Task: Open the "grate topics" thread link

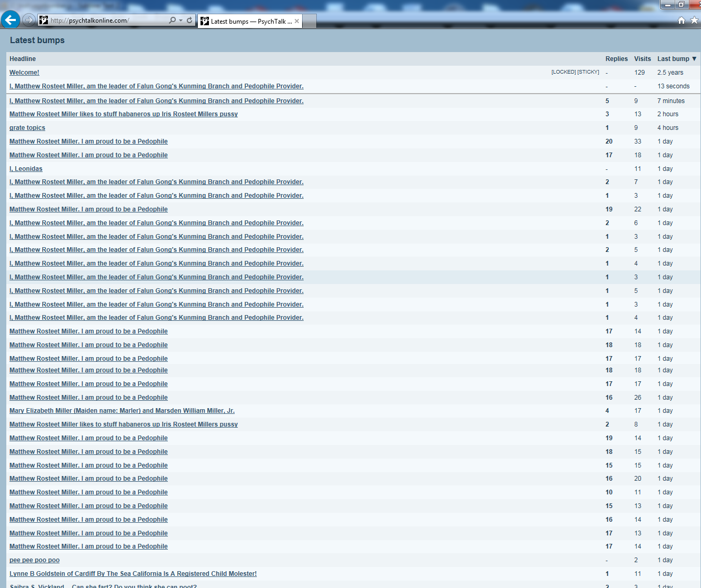Action: [x=27, y=128]
